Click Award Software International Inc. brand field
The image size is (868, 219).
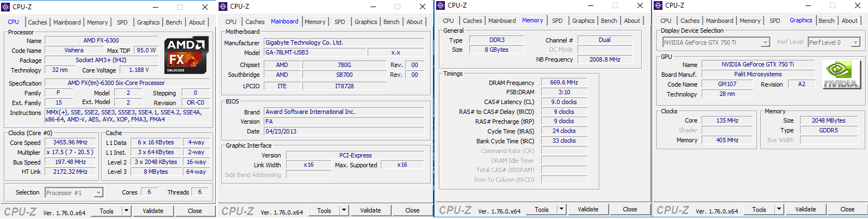click(x=345, y=112)
